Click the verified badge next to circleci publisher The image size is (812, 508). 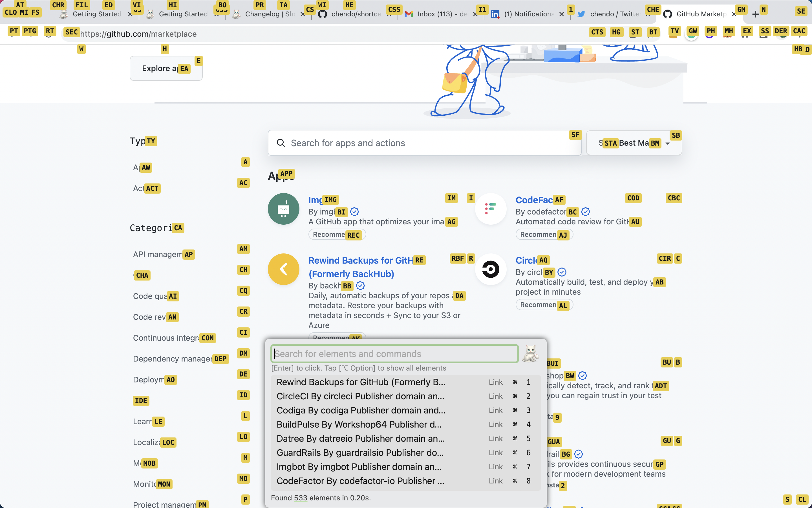(562, 272)
